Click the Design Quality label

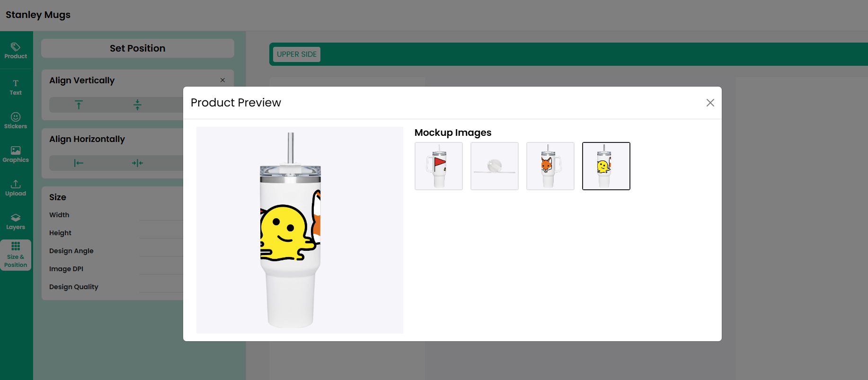[x=74, y=287]
